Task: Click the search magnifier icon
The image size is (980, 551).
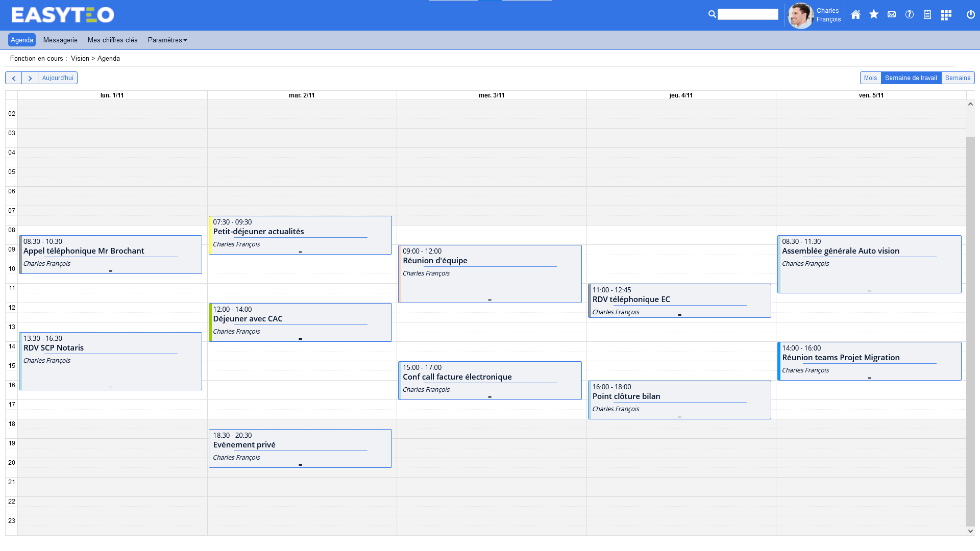Action: click(712, 14)
